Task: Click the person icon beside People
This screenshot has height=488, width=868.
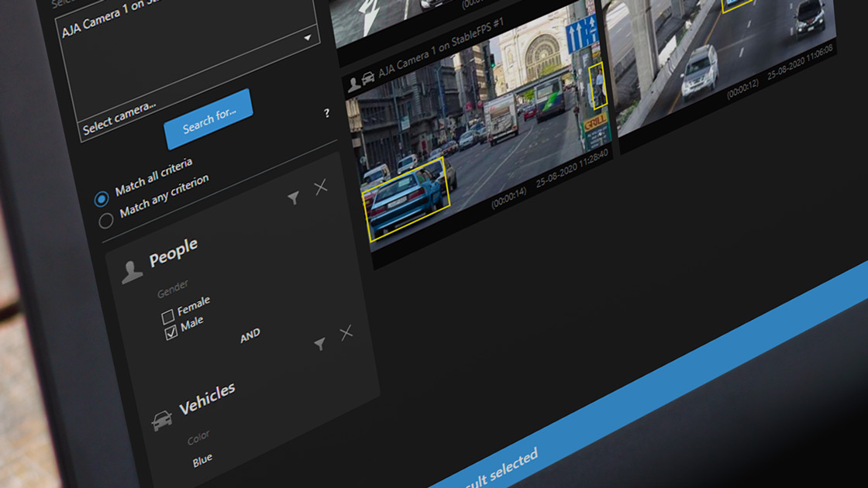Action: [x=132, y=272]
